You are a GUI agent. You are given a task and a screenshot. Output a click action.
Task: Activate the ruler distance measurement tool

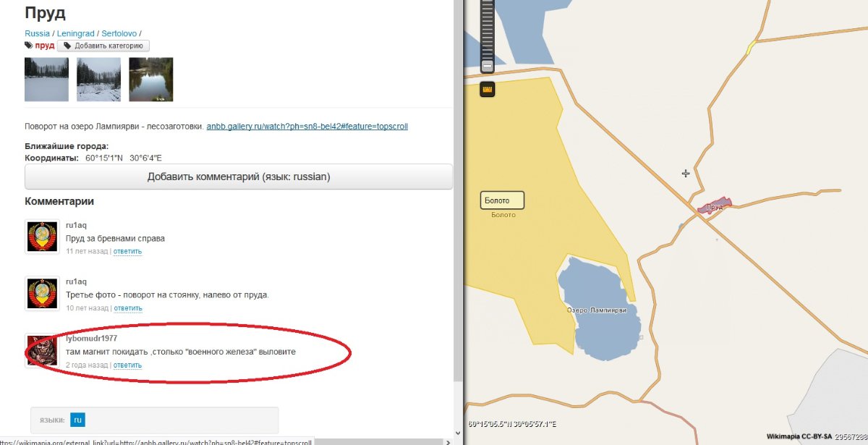point(487,90)
